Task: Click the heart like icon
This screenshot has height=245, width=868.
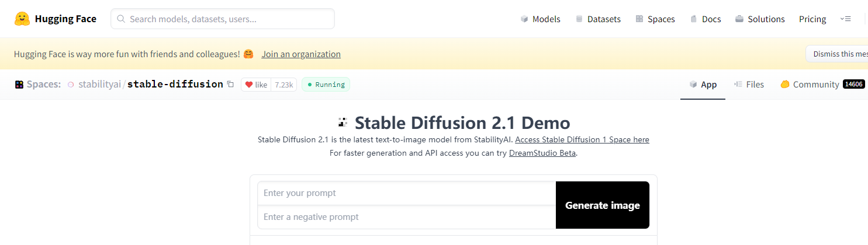Action: (248, 85)
